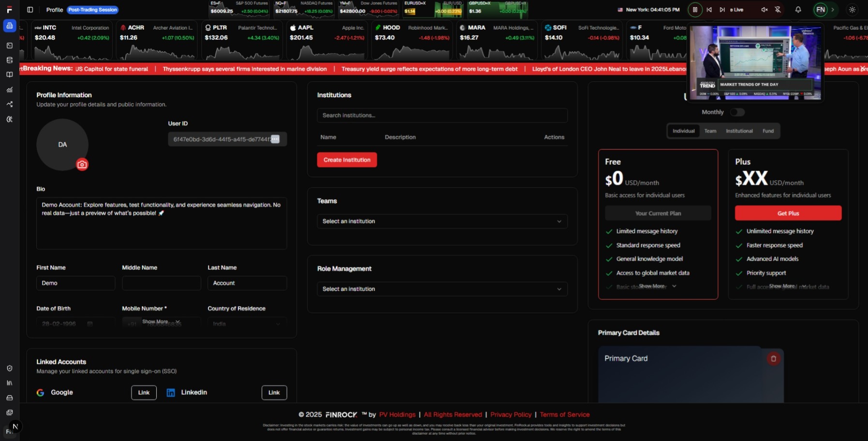
Task: Switch theme with the sun icon
Action: tap(852, 10)
